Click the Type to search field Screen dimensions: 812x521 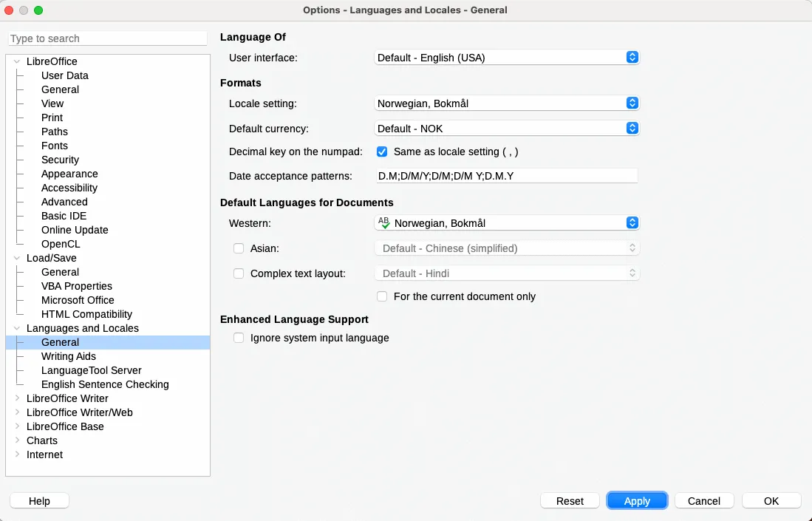(108, 38)
